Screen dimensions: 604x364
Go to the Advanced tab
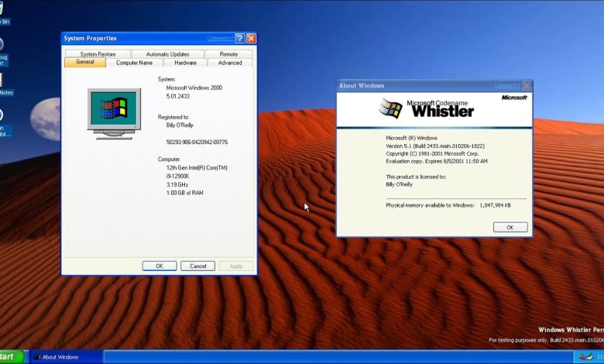230,63
